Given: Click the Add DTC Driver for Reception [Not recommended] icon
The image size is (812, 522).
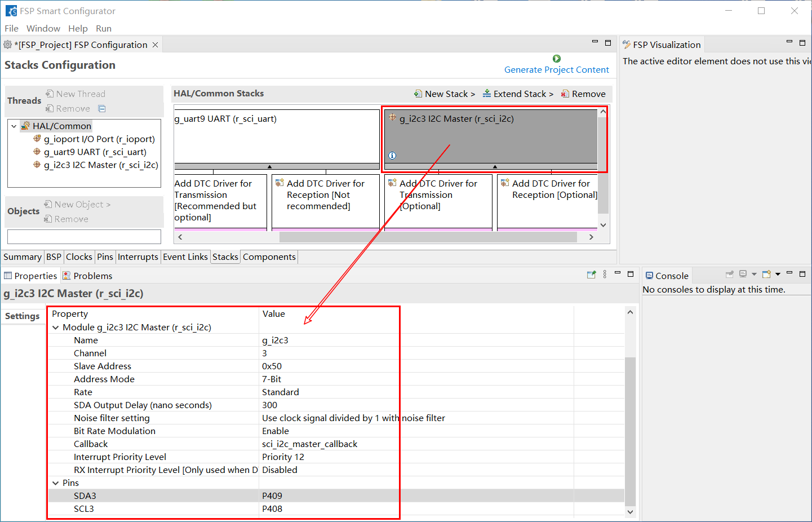Looking at the screenshot, I should [279, 183].
